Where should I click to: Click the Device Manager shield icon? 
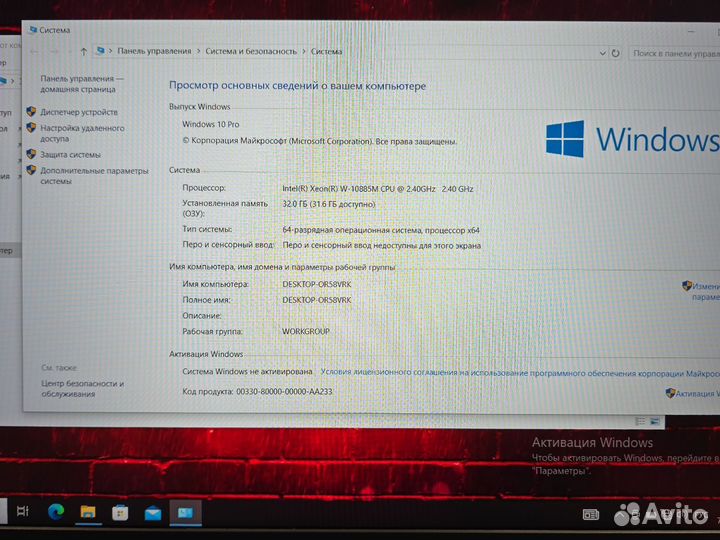[x=31, y=112]
